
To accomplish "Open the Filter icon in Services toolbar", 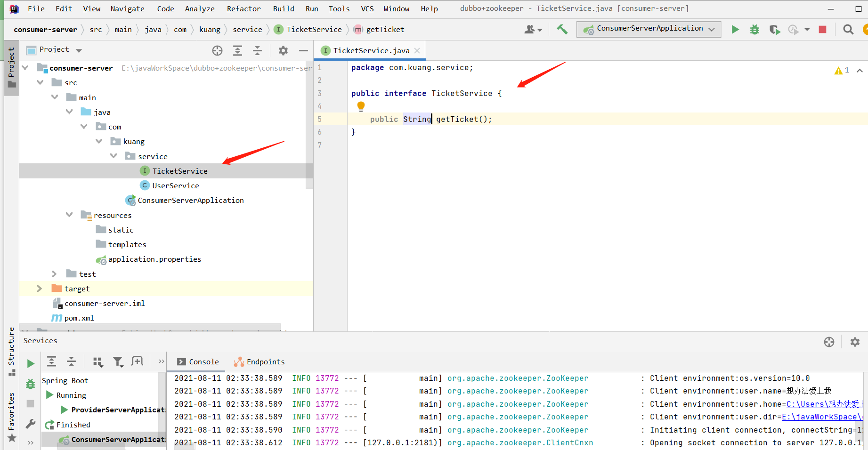I will 118,362.
